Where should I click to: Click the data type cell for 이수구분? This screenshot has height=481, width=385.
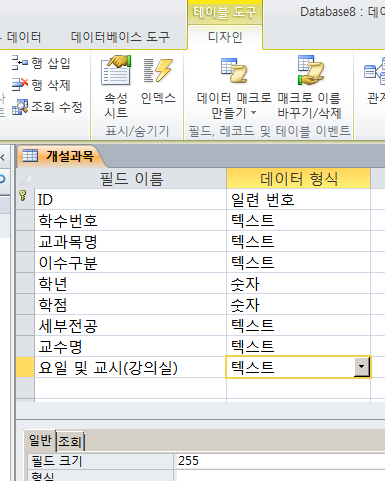298,262
